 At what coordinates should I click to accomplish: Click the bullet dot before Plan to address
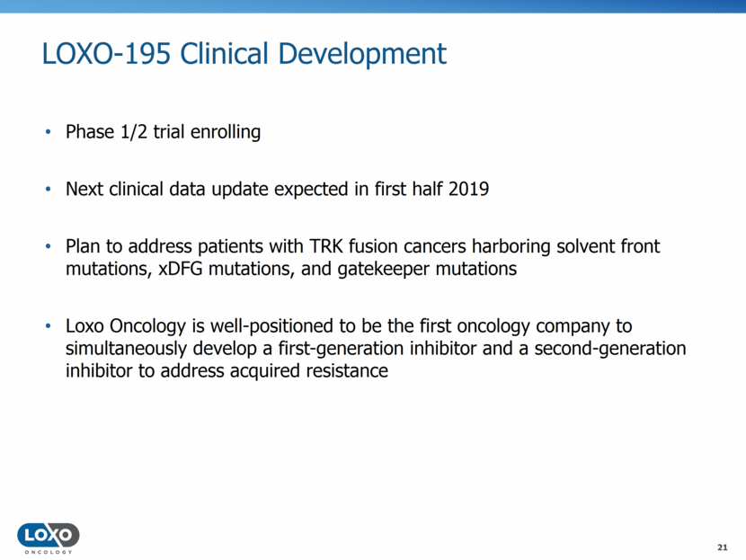[49, 248]
